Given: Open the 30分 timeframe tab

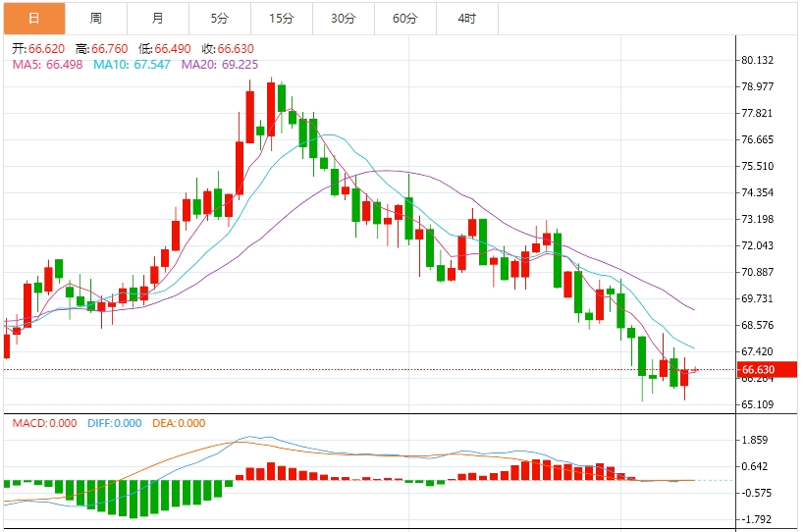Looking at the screenshot, I should (343, 19).
